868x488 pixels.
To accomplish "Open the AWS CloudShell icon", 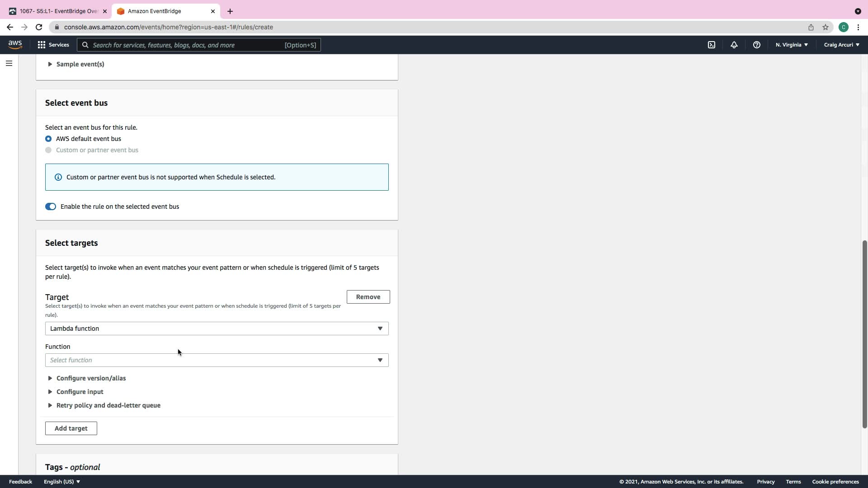I will pos(712,45).
